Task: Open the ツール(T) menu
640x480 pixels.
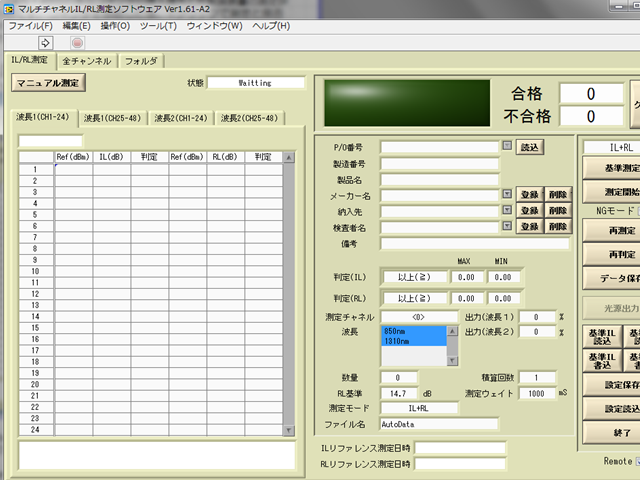Action: coord(158,26)
